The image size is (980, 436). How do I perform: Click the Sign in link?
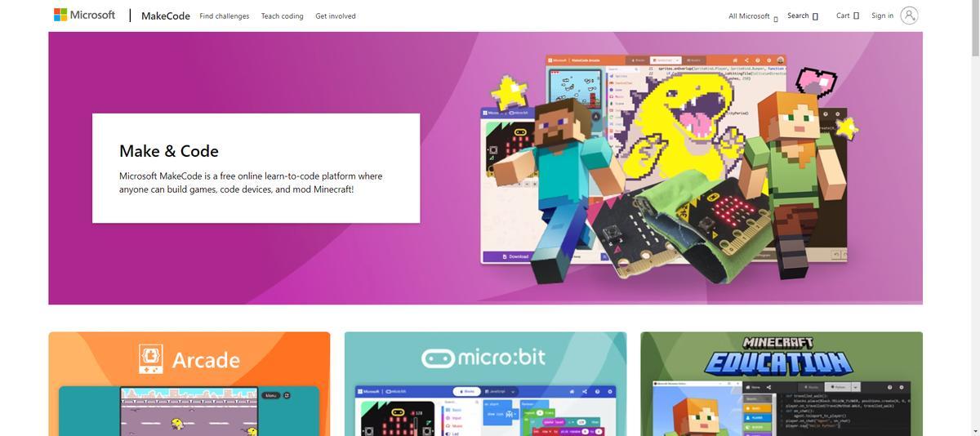point(882,16)
